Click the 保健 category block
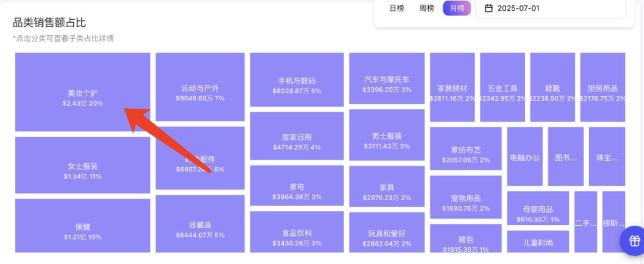 [82, 226]
